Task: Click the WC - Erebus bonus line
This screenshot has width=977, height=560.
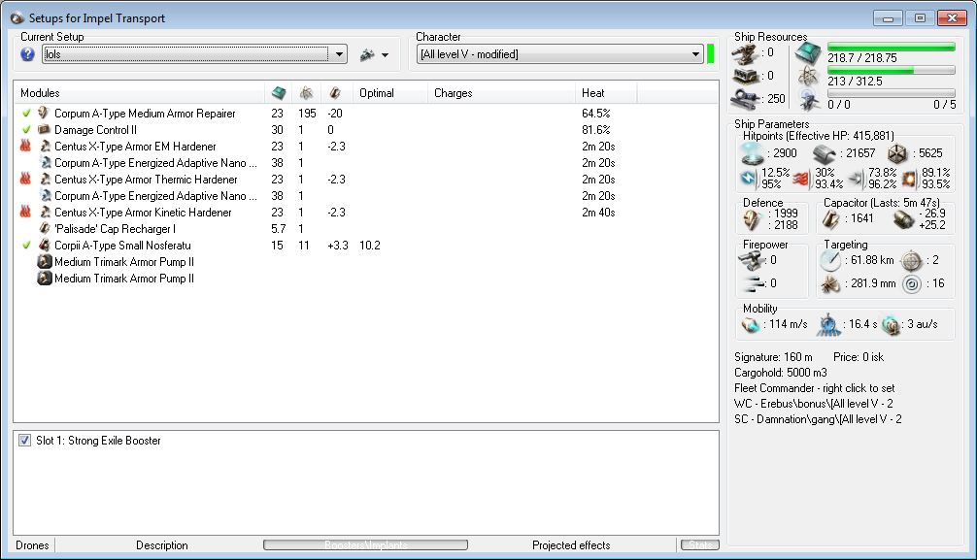Action: 814,404
